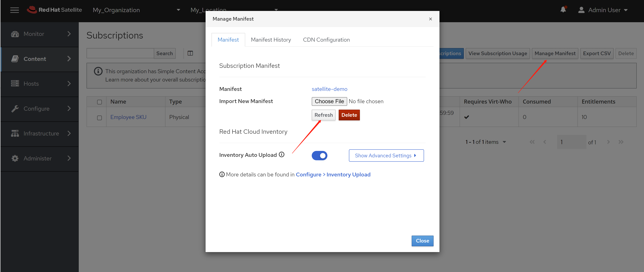Click the hamburger menu icon
The height and width of the screenshot is (272, 644).
pyautogui.click(x=14, y=10)
